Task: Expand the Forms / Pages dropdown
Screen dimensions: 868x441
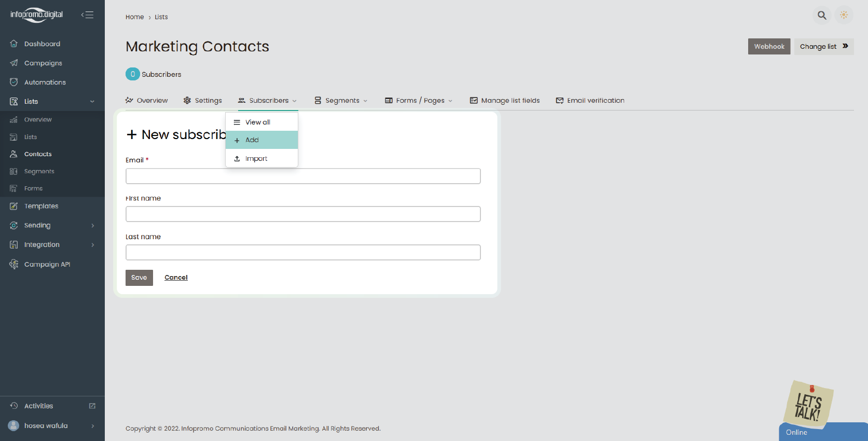Action: point(419,101)
